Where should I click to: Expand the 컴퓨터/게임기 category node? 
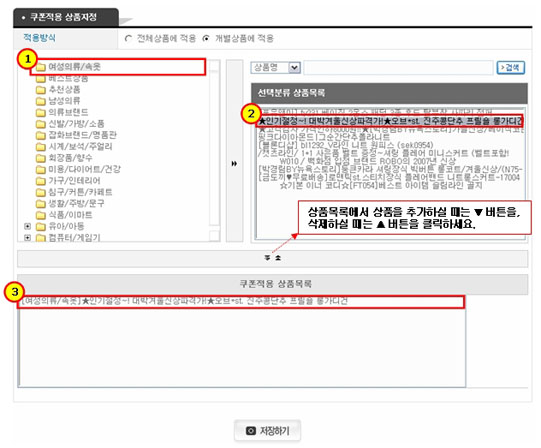tap(28, 238)
